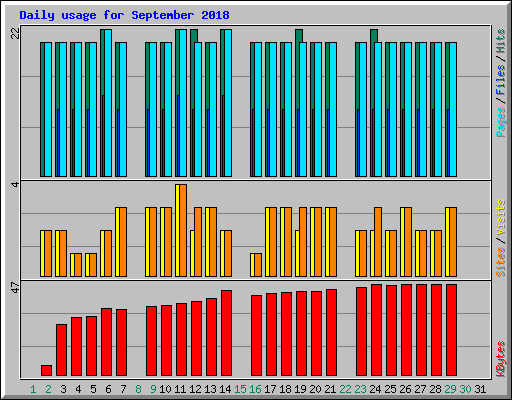Click the cyan Files bar for day 6
Screen dimensions: 512x400
point(108,103)
